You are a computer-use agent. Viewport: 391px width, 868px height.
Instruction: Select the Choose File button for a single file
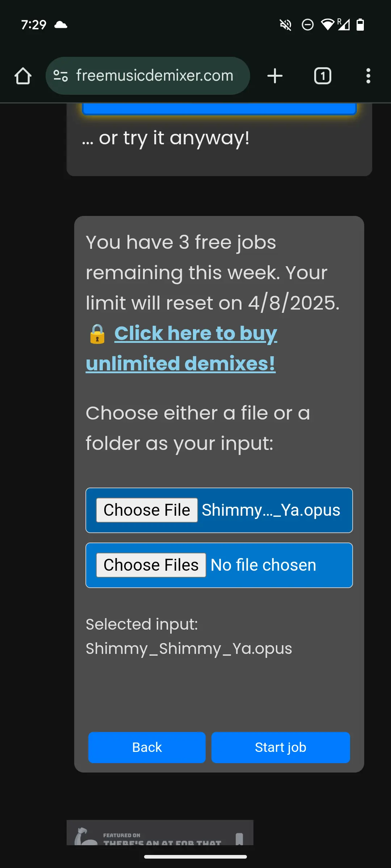pos(146,510)
